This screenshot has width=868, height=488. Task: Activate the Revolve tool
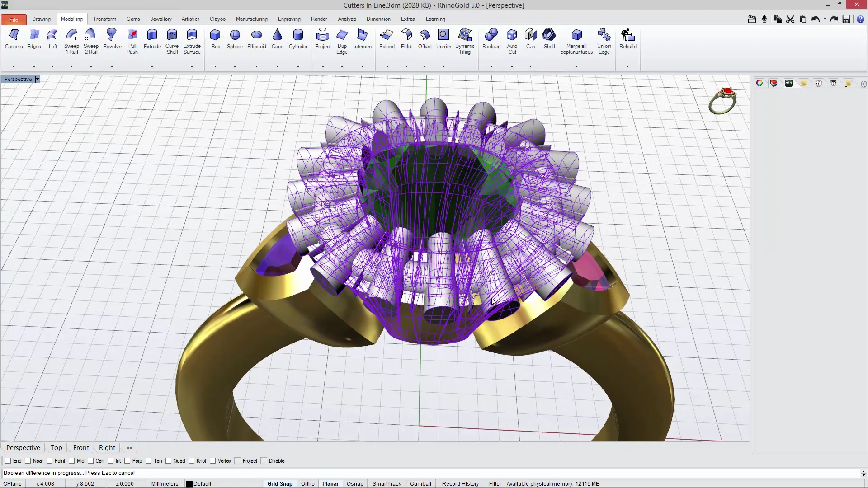[x=112, y=39]
